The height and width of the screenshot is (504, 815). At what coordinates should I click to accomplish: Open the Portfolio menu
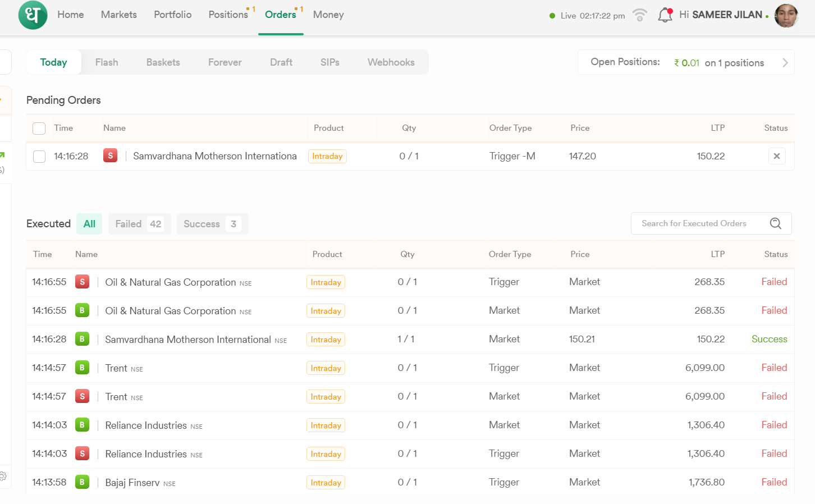(173, 15)
